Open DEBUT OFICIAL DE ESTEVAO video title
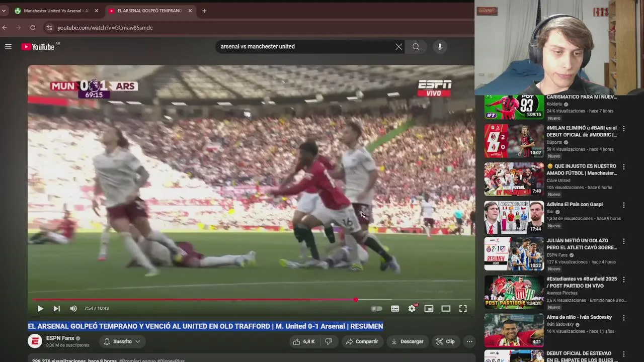644x362 pixels. pyautogui.click(x=582, y=356)
